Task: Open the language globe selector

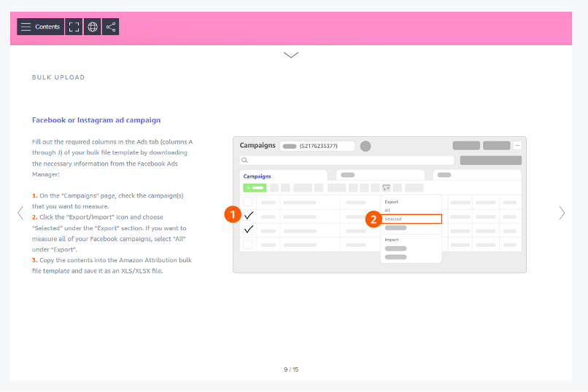Action: (x=92, y=26)
